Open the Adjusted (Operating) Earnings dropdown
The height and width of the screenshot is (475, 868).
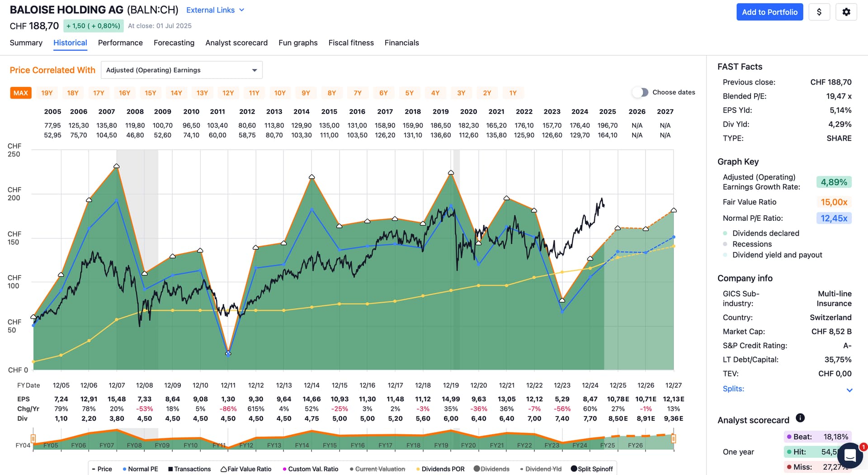[x=182, y=70]
